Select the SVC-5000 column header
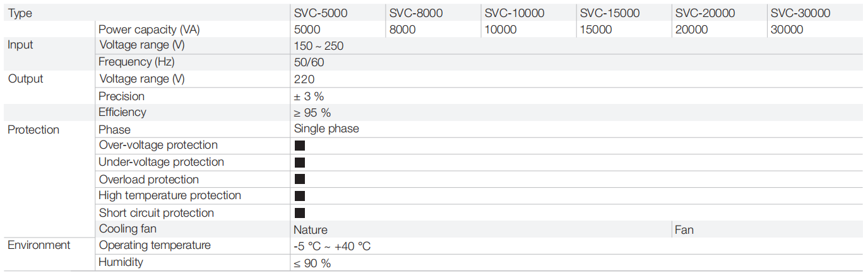This screenshot has height=276, width=868. click(x=321, y=13)
